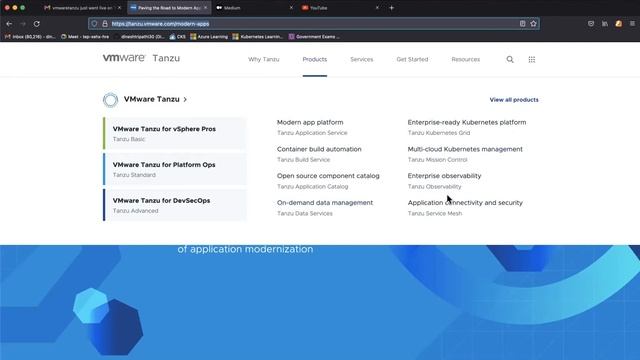This screenshot has width=640, height=360.
Task: Open the Meet bookmark
Action: (85, 37)
